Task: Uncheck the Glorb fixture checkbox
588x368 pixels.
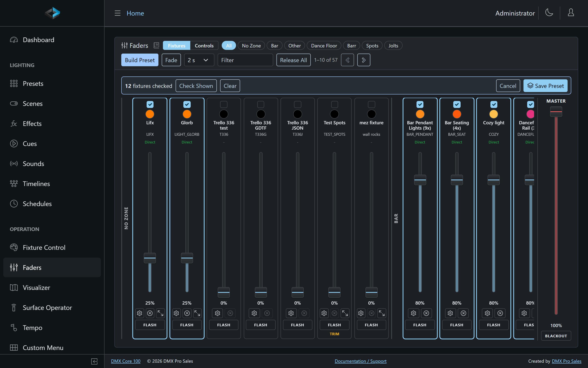Action: click(187, 104)
